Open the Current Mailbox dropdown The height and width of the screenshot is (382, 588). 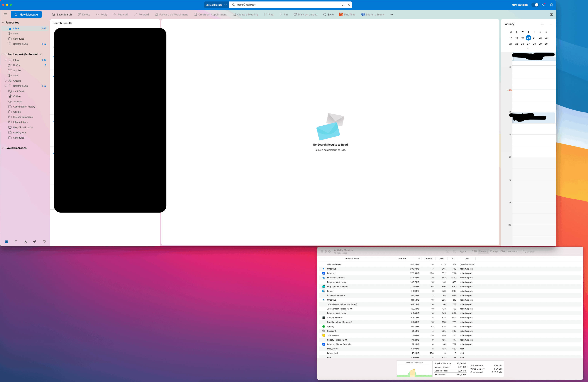coord(216,5)
